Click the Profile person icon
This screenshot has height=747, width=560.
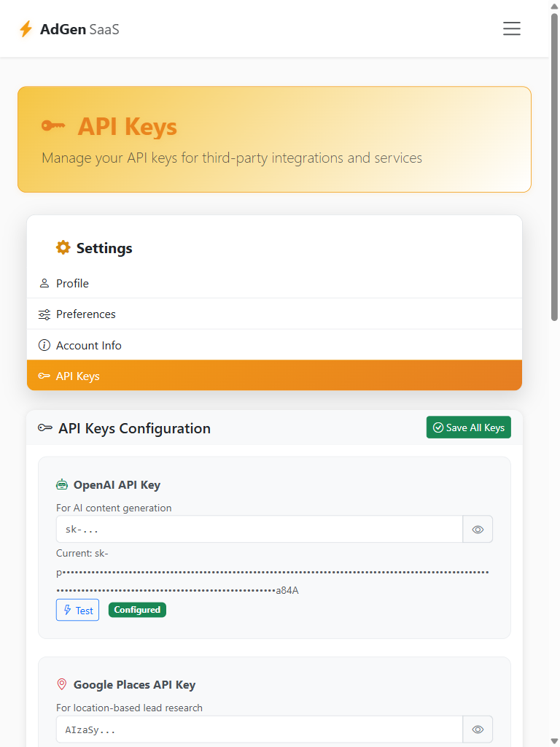click(x=44, y=283)
